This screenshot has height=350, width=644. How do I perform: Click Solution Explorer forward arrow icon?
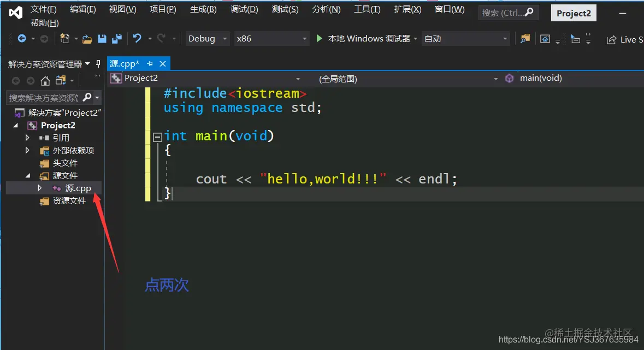(31, 80)
